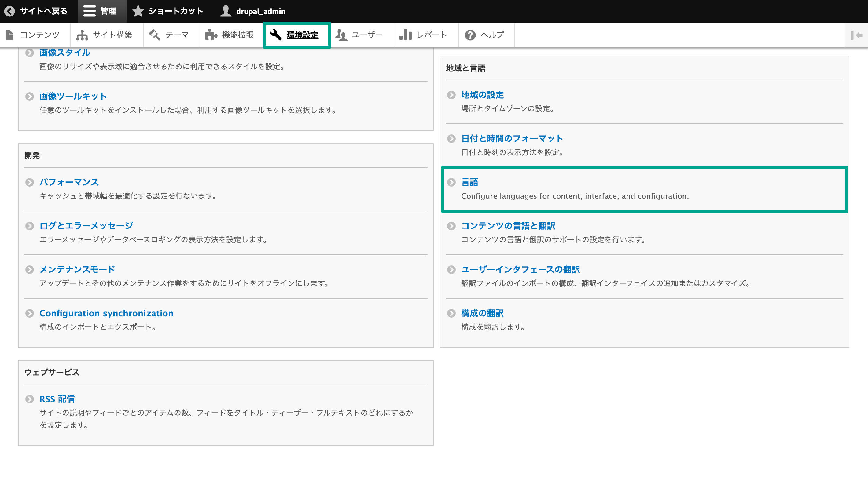Click the arrow bullet beside ユーザーインタフェースの翻訳
The image size is (868, 477).
451,270
